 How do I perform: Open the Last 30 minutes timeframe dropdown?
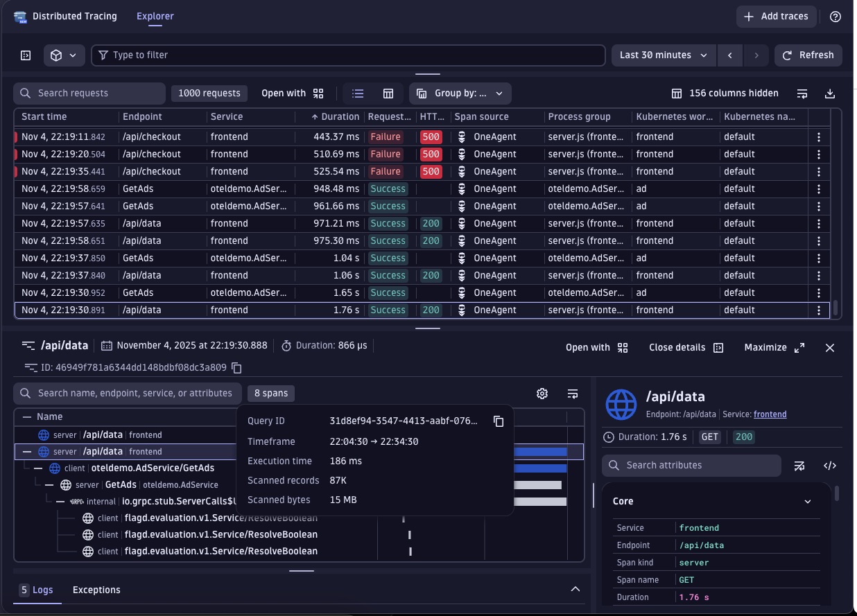[x=662, y=55]
